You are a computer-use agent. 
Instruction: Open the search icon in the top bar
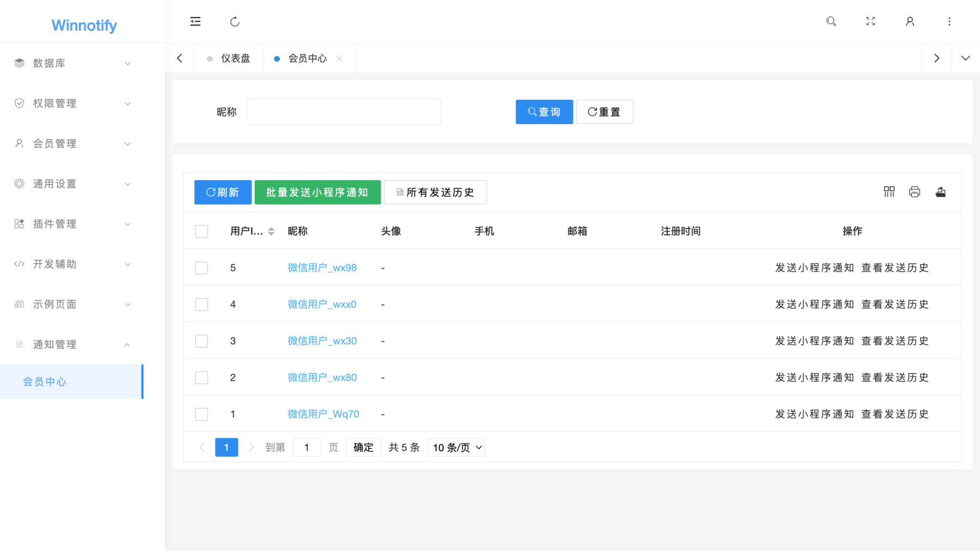click(x=831, y=22)
